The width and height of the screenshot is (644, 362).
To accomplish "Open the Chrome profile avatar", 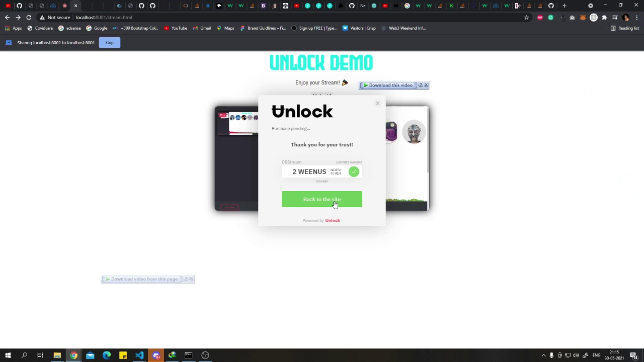I will (x=626, y=18).
